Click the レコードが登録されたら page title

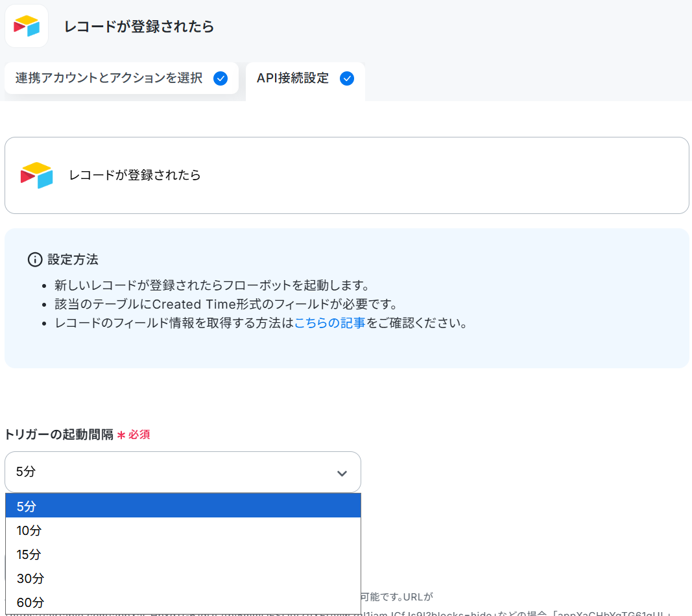(139, 27)
